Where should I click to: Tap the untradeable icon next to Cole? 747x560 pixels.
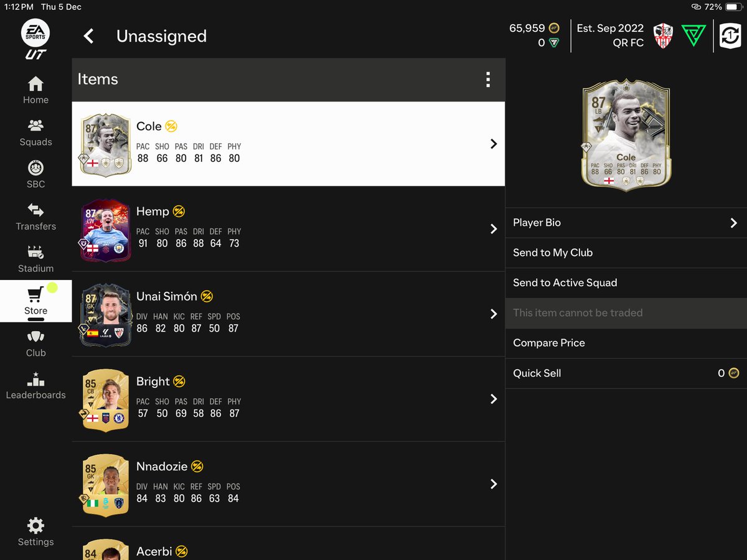pyautogui.click(x=171, y=126)
